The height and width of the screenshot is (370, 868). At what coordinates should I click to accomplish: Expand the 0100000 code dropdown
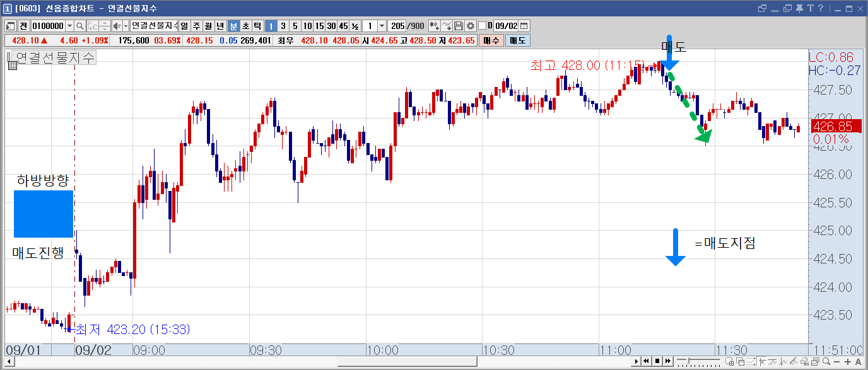tap(69, 26)
